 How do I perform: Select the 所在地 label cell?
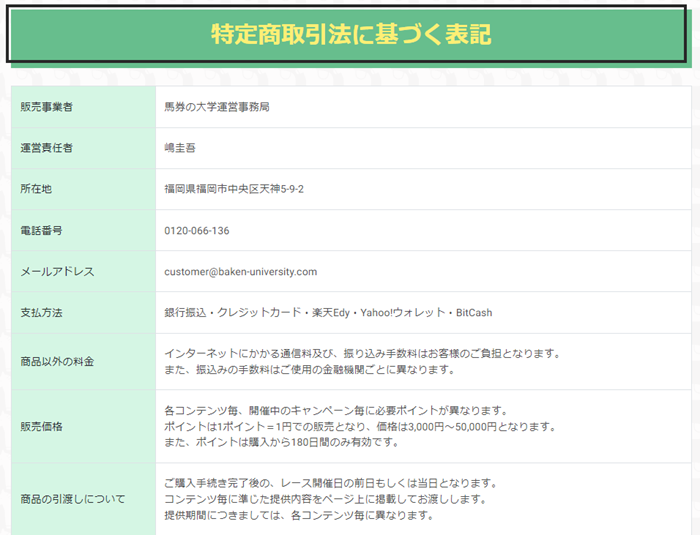(83, 189)
